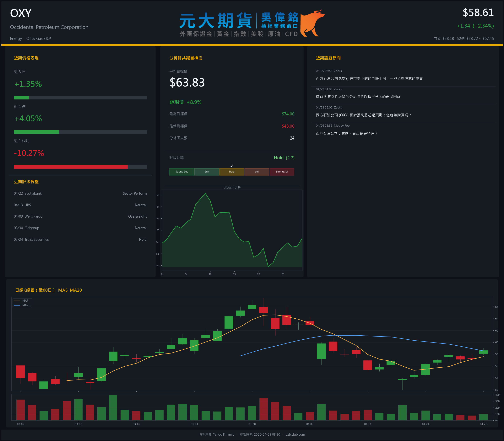The height and width of the screenshot is (441, 504).
Task: Open the five women-led companies news headline
Action: point(358,97)
